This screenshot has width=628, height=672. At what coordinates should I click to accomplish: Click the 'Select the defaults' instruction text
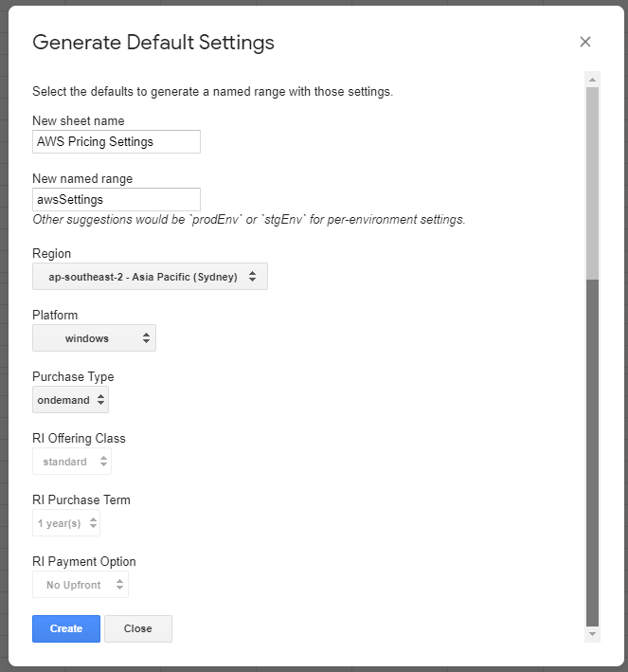pos(212,92)
